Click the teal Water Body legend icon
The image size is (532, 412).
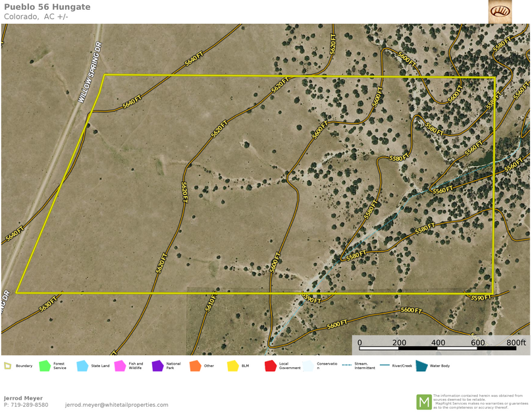pyautogui.click(x=421, y=365)
